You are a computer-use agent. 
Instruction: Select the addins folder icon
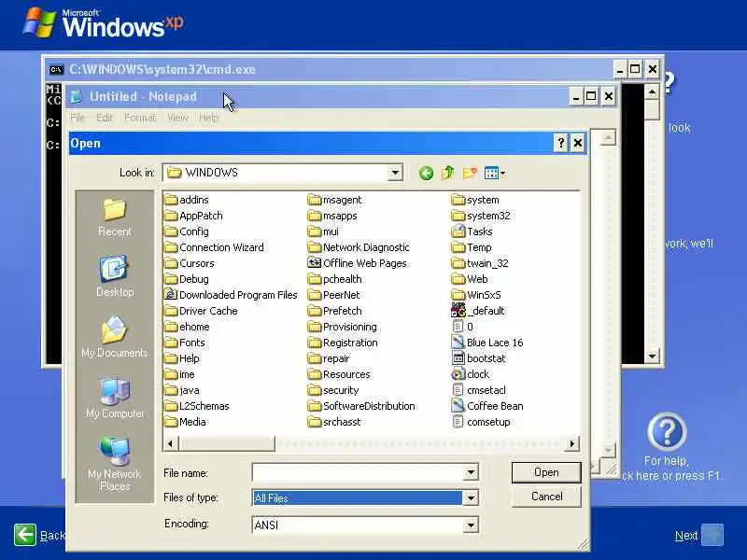(x=171, y=200)
